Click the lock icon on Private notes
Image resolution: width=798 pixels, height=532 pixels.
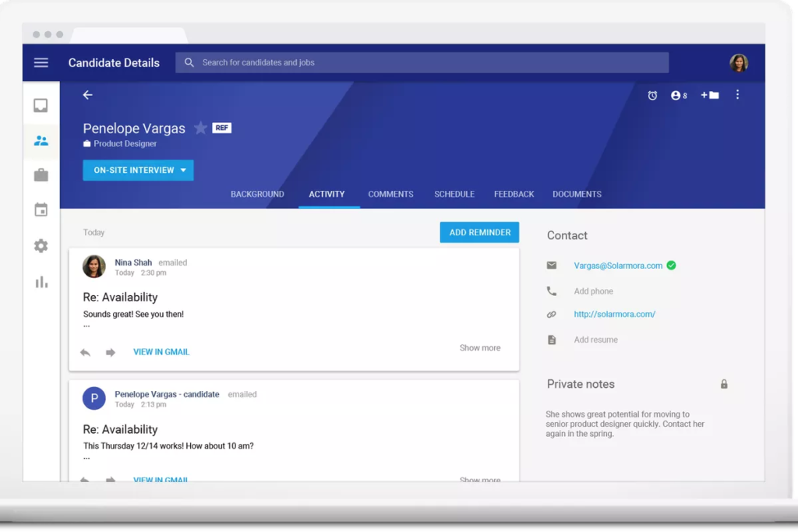click(724, 384)
